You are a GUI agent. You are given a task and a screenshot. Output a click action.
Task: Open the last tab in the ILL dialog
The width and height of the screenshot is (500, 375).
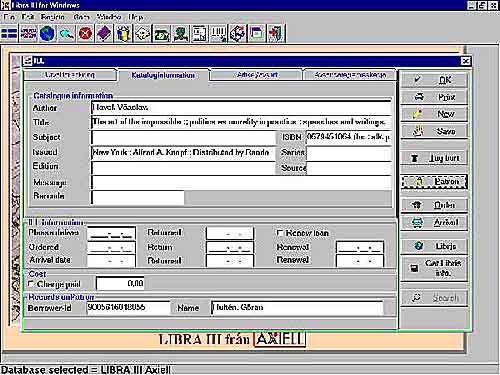350,75
